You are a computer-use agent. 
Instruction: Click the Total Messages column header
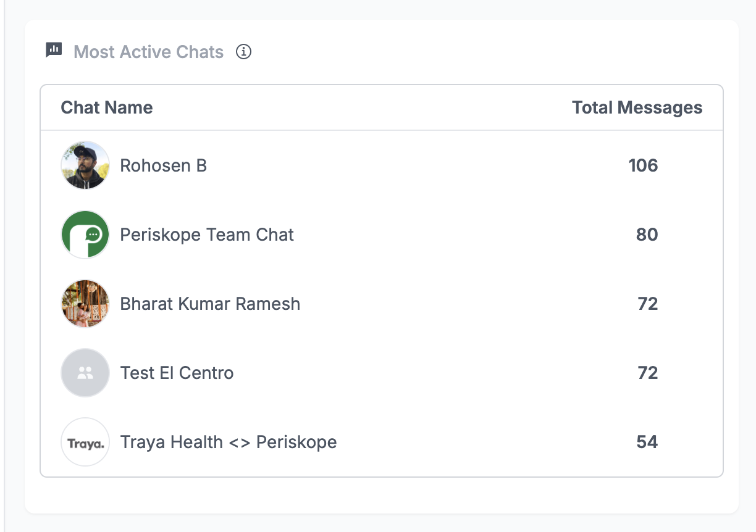coord(637,107)
